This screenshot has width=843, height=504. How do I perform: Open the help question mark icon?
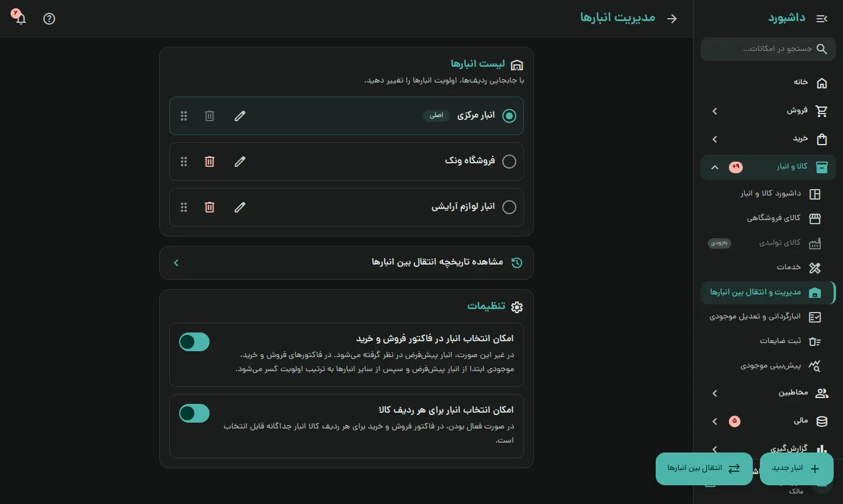point(49,19)
